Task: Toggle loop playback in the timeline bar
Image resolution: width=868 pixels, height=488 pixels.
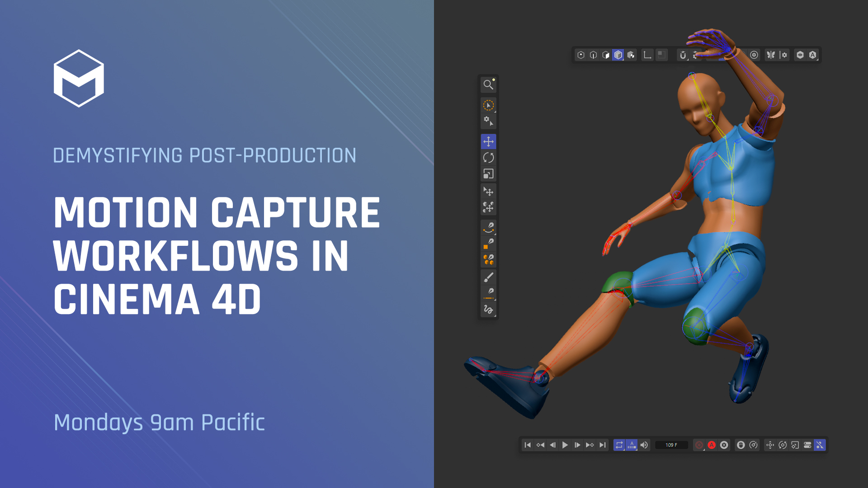Action: [x=619, y=445]
